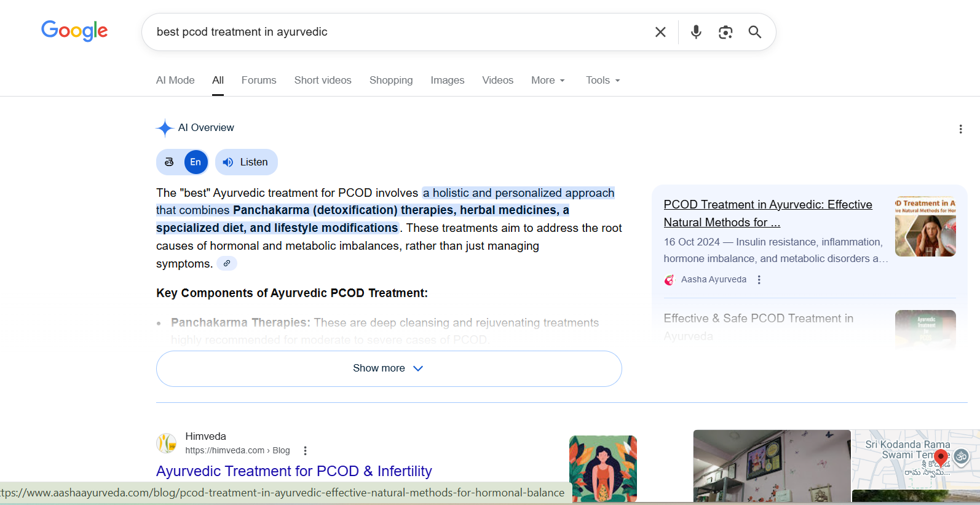Switch to AI Mode tab

pos(175,81)
